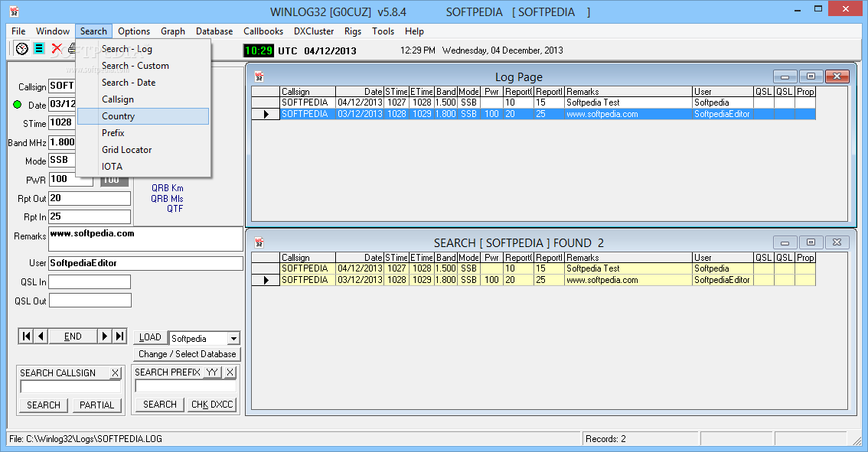Click SEARCH under SEARCH PREFIX
Image resolution: width=868 pixels, height=452 pixels.
pos(160,405)
